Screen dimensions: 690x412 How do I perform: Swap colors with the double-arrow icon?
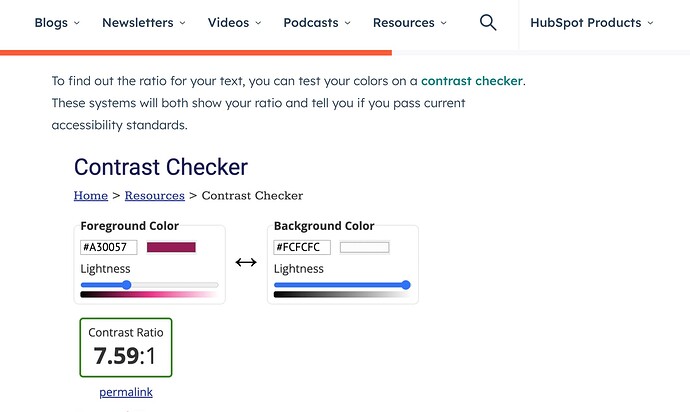point(246,262)
